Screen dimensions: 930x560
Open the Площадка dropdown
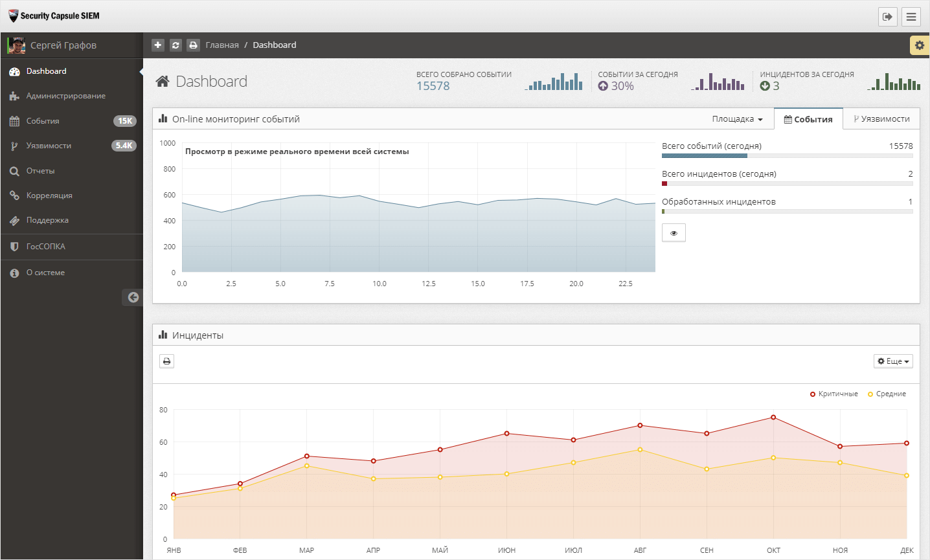[737, 119]
